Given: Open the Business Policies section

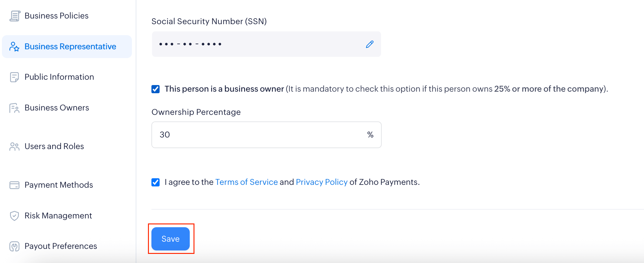Looking at the screenshot, I should pos(57,16).
